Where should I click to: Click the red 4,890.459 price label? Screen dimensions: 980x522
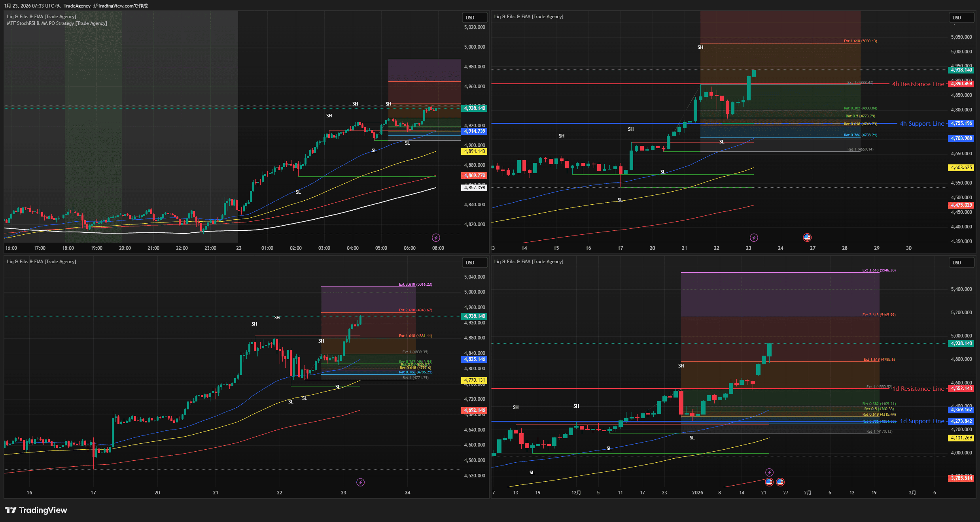(961, 84)
